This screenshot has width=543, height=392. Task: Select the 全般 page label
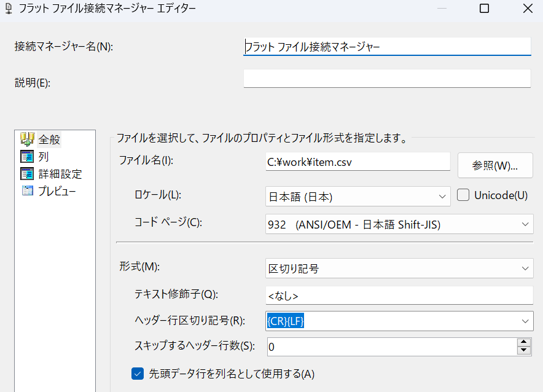click(x=49, y=139)
